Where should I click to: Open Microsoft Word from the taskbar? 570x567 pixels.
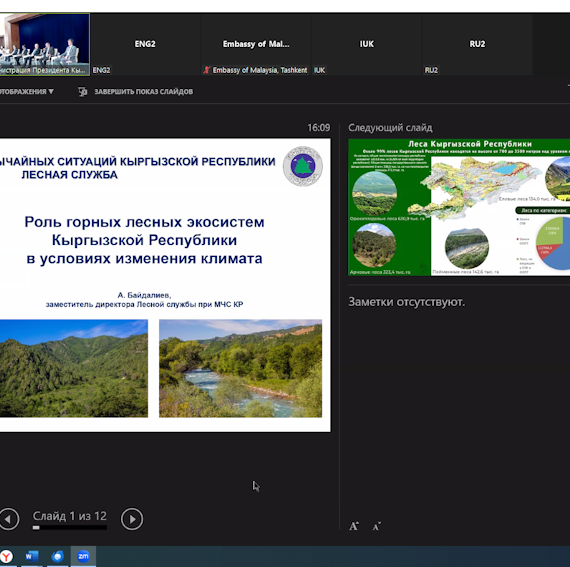[x=32, y=556]
